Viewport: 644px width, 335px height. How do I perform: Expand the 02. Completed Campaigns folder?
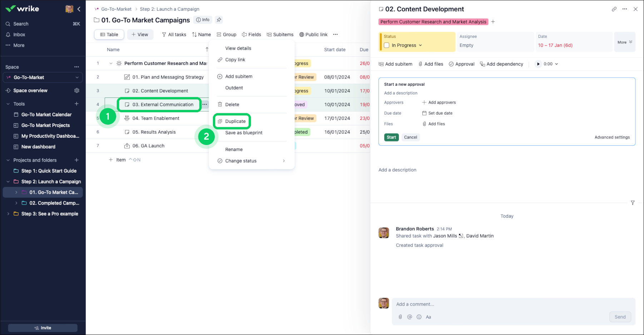click(16, 203)
